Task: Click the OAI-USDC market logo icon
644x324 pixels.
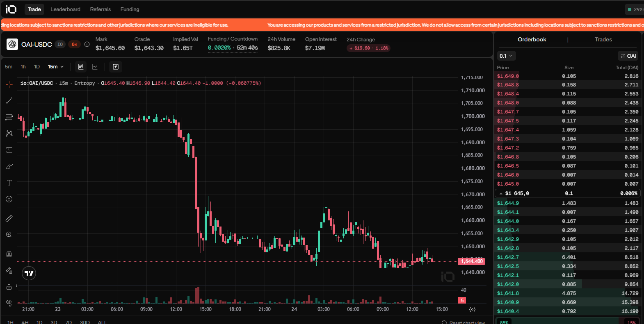Action: tap(12, 44)
